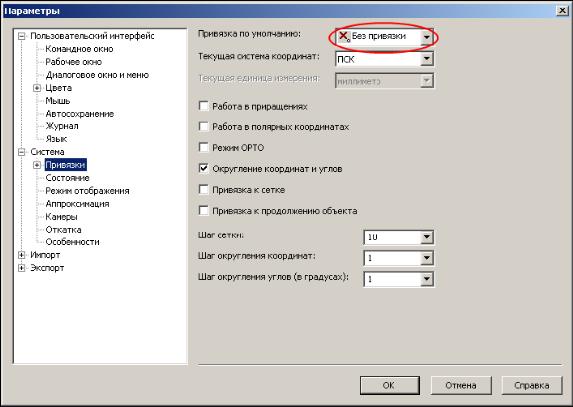Click the 'Шаг сетки' value field
The height and width of the screenshot is (407, 573).
click(392, 237)
